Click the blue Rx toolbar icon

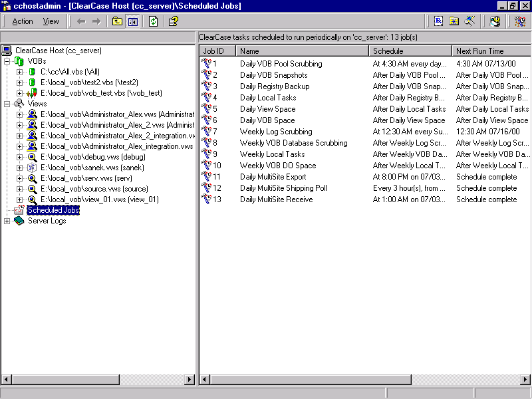[438, 21]
